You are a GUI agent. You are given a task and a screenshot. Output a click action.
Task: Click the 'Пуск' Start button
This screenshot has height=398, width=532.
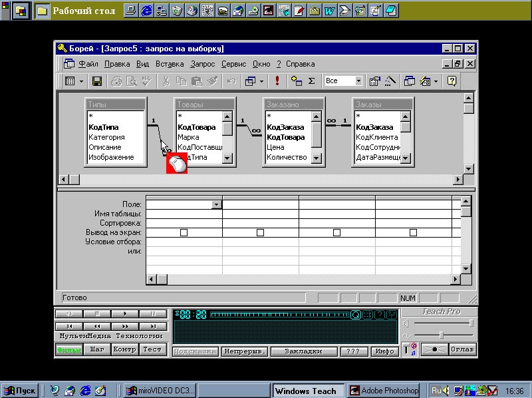click(20, 391)
